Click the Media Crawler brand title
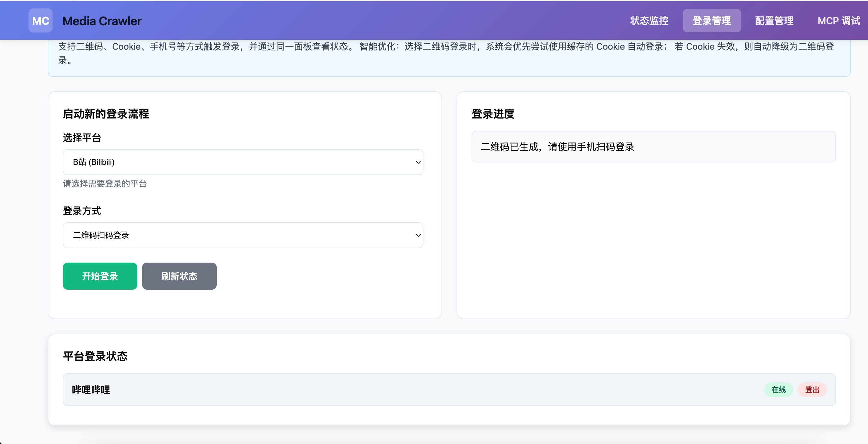The width and height of the screenshot is (868, 444). pyautogui.click(x=102, y=21)
